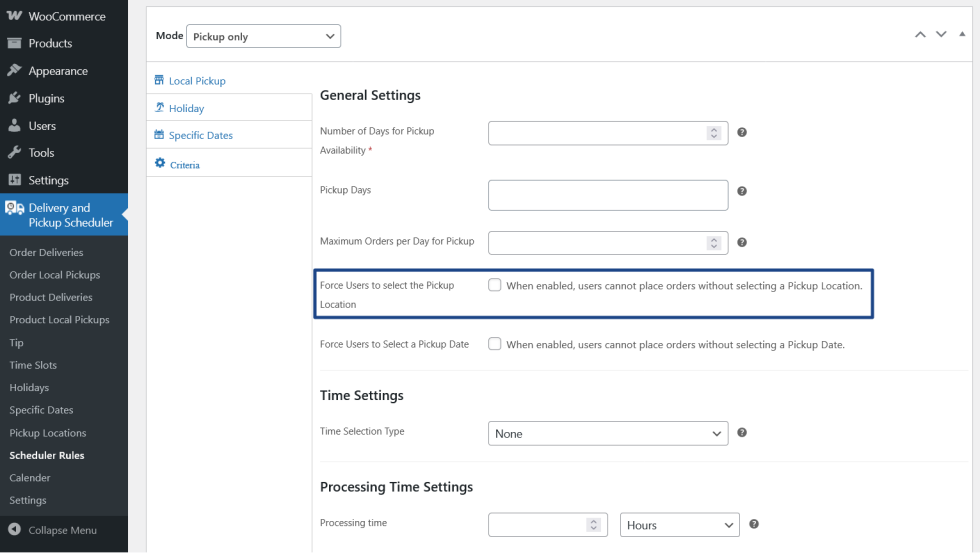Click help icon next to Processing time units

(x=754, y=524)
